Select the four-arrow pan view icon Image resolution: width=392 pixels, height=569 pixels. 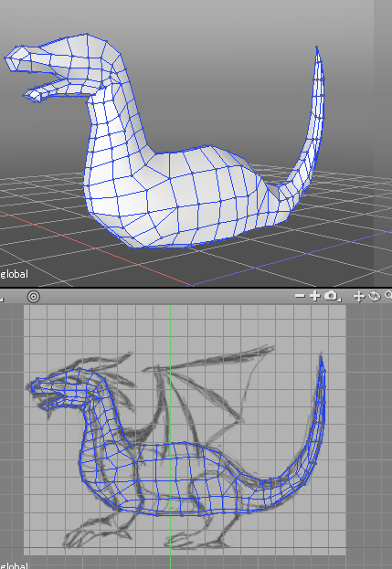pos(358,297)
